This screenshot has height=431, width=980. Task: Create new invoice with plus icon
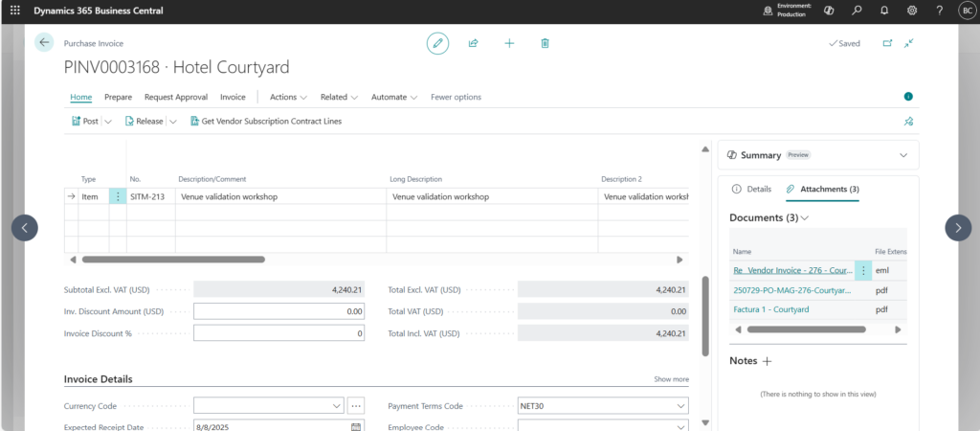click(509, 43)
